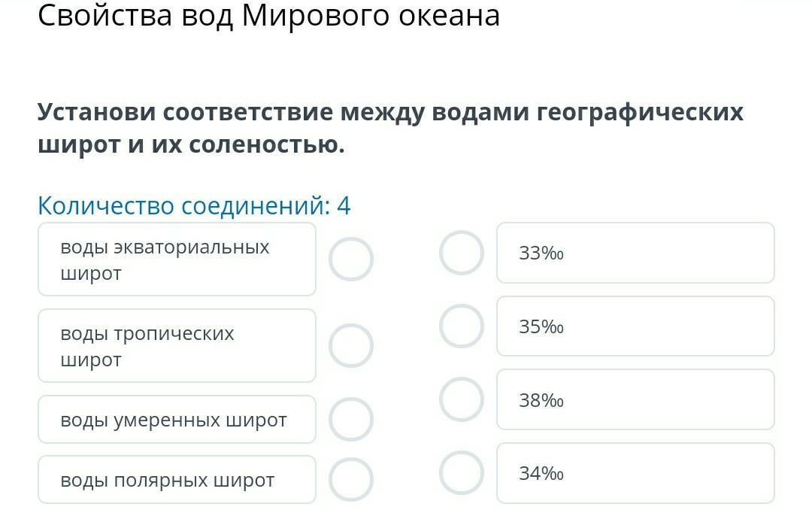
Task: Click the воды экваториальных широт card
Action: coord(177,259)
